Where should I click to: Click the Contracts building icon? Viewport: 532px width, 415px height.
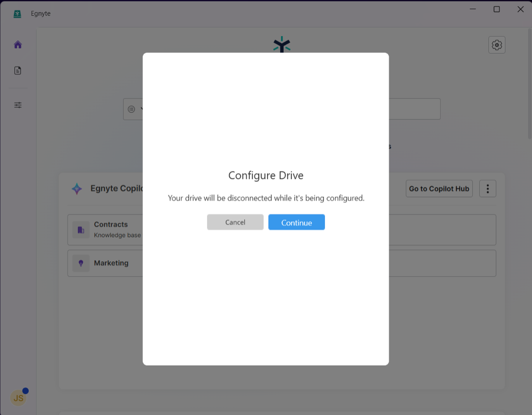81,230
